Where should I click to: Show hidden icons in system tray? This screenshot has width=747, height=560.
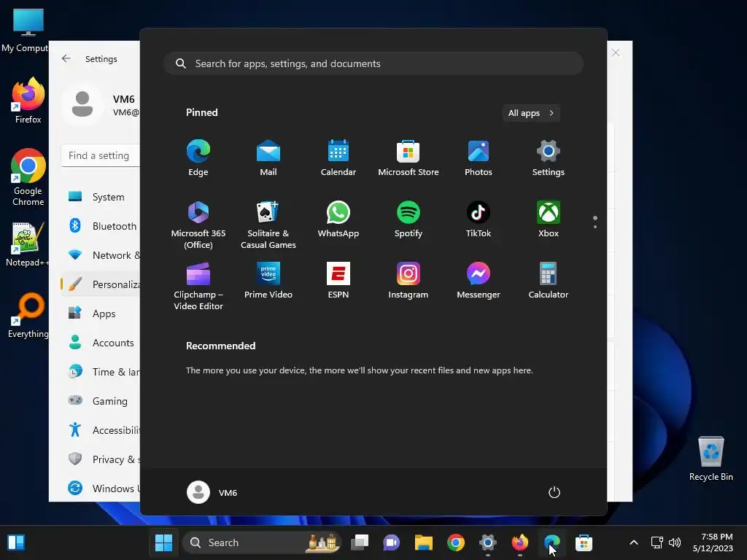point(634,542)
